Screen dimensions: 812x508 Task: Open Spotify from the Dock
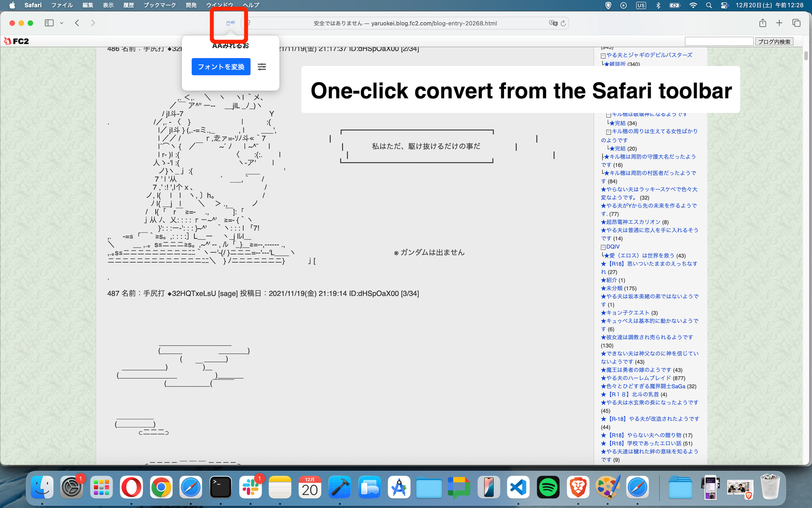click(548, 487)
